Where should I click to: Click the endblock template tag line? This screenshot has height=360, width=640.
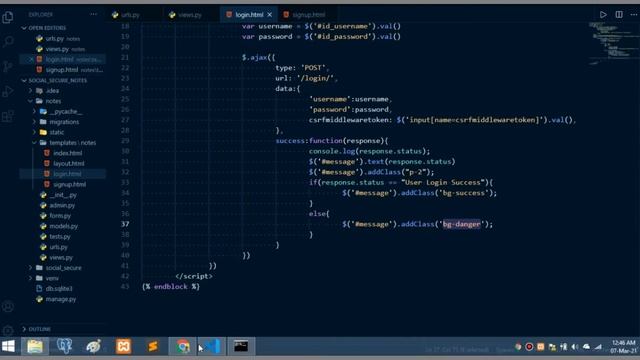tap(171, 287)
